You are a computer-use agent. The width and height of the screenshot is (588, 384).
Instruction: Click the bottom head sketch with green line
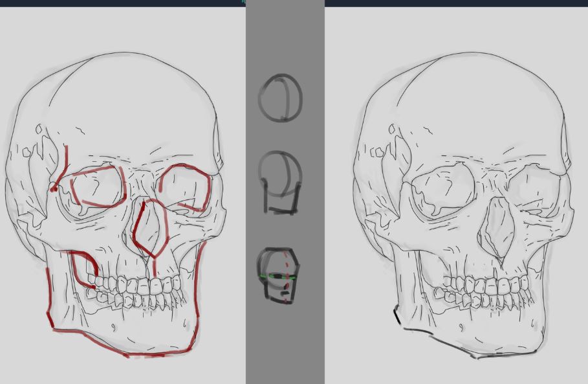pos(279,275)
